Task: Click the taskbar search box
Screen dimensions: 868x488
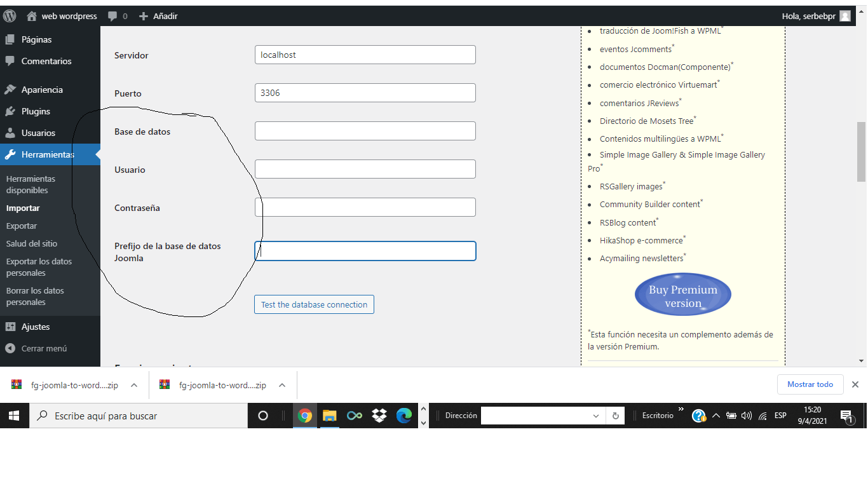Action: coord(139,416)
